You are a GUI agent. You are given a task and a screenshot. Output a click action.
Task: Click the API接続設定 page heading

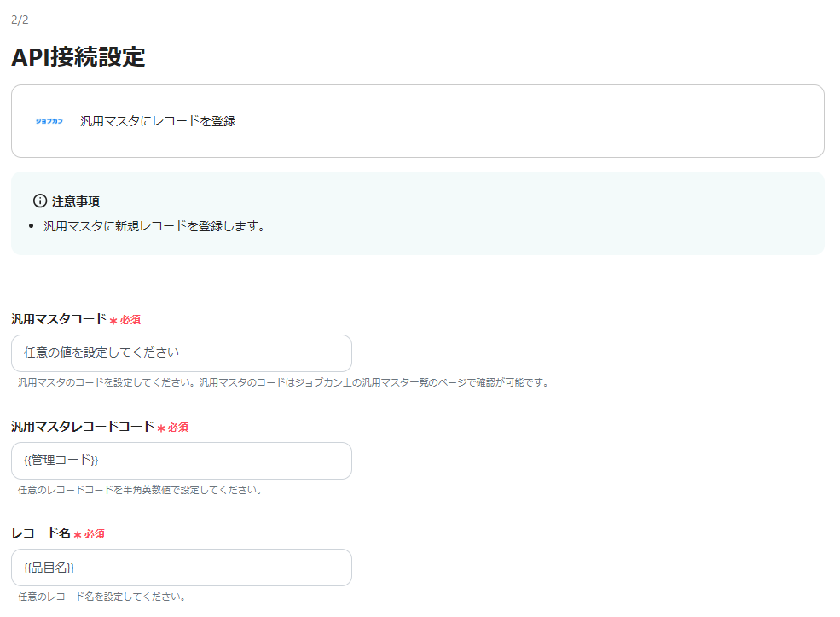click(78, 58)
